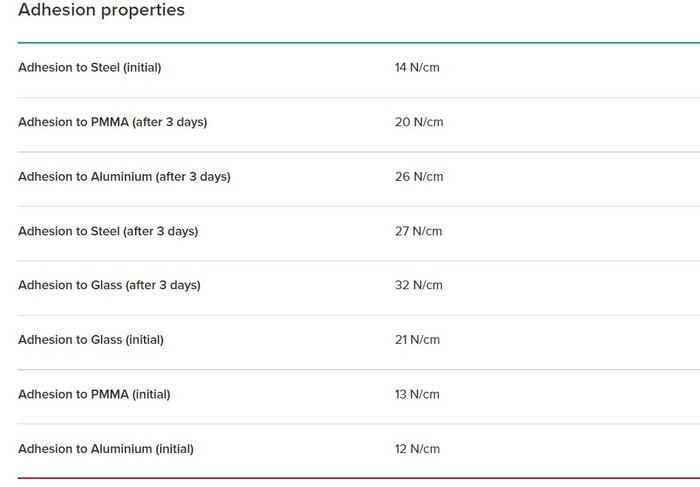This screenshot has height=487, width=700.
Task: Select Adhesion to Aluminium (after 3 days)
Action: [124, 177]
